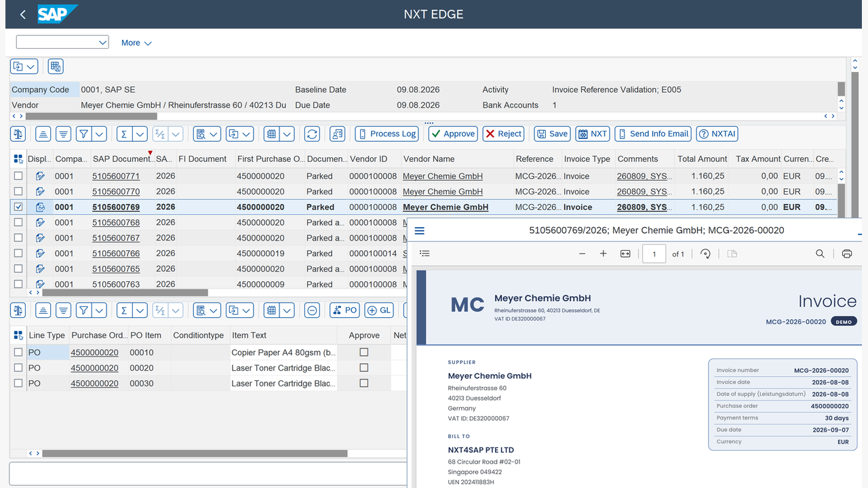This screenshot has width=868, height=488.
Task: Click the horizontal scrollbar under line items
Action: (195, 453)
